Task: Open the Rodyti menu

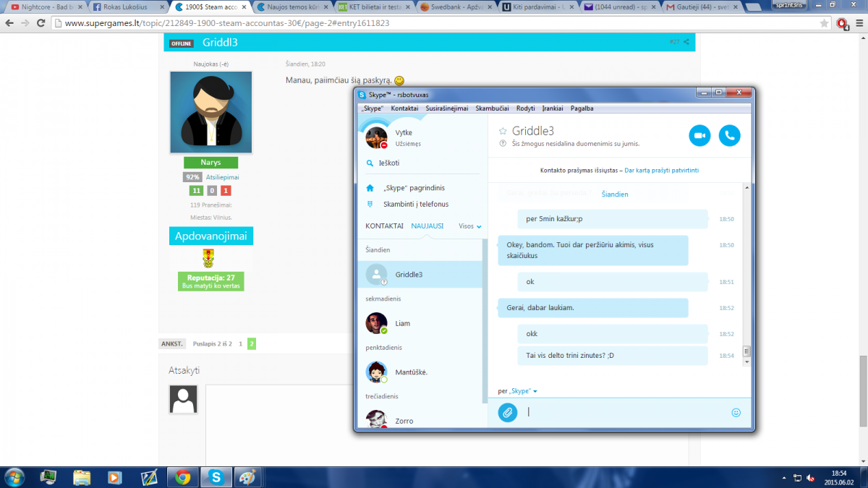Action: [526, 108]
